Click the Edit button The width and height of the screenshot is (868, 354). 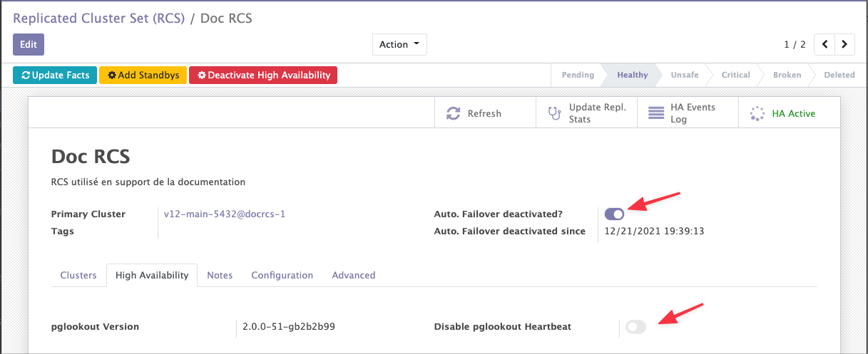point(29,44)
